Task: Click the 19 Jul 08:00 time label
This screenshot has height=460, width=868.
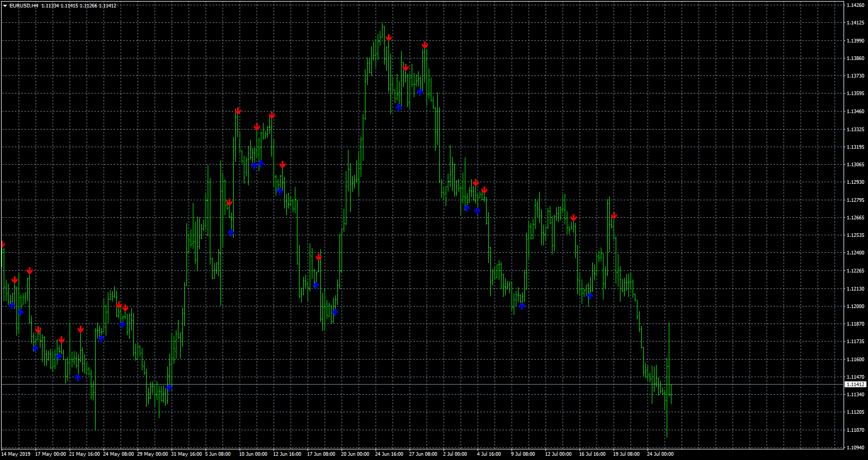Action: [x=626, y=454]
